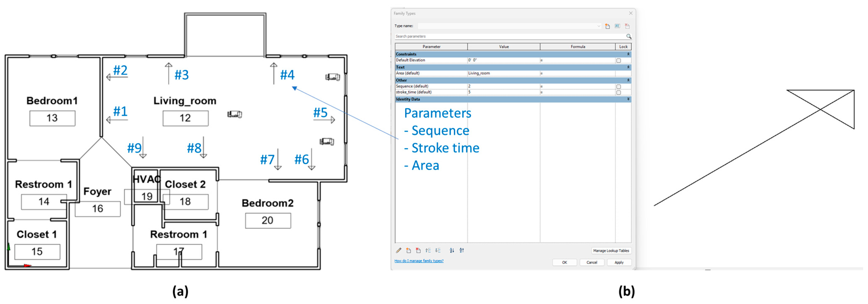Image resolution: width=868 pixels, height=304 pixels.
Task: Toggle lock checkbox for Default Elevation
Action: point(618,61)
